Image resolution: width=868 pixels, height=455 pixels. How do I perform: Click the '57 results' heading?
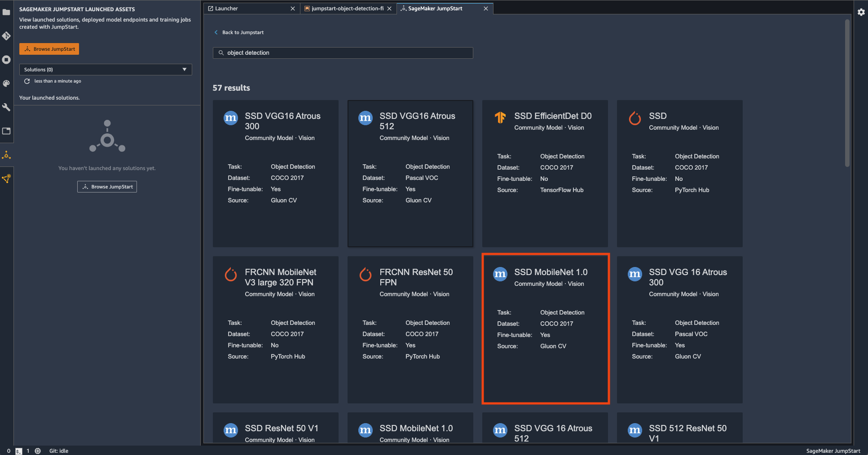point(231,88)
